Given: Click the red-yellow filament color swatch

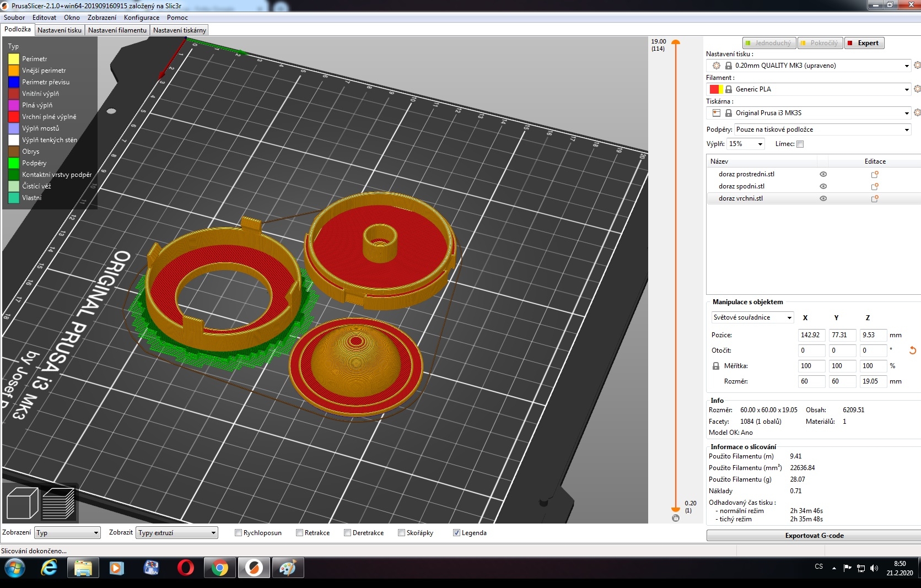Looking at the screenshot, I should (x=716, y=89).
